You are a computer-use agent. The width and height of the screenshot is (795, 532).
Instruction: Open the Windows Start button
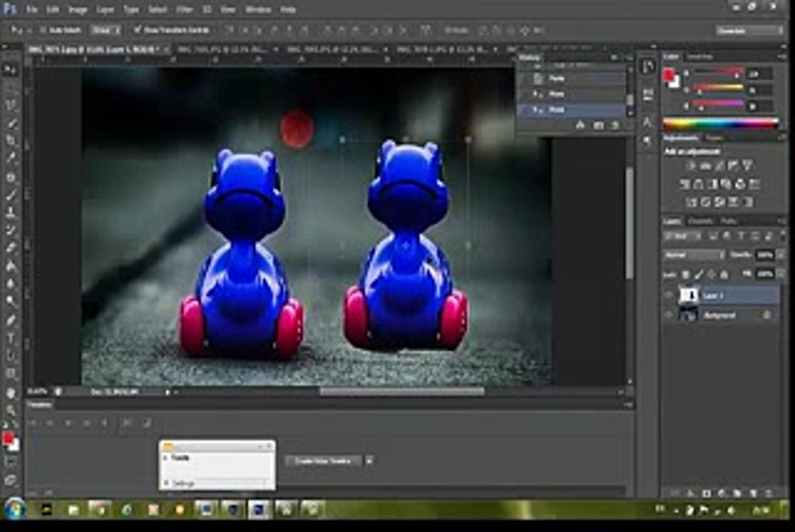14,508
